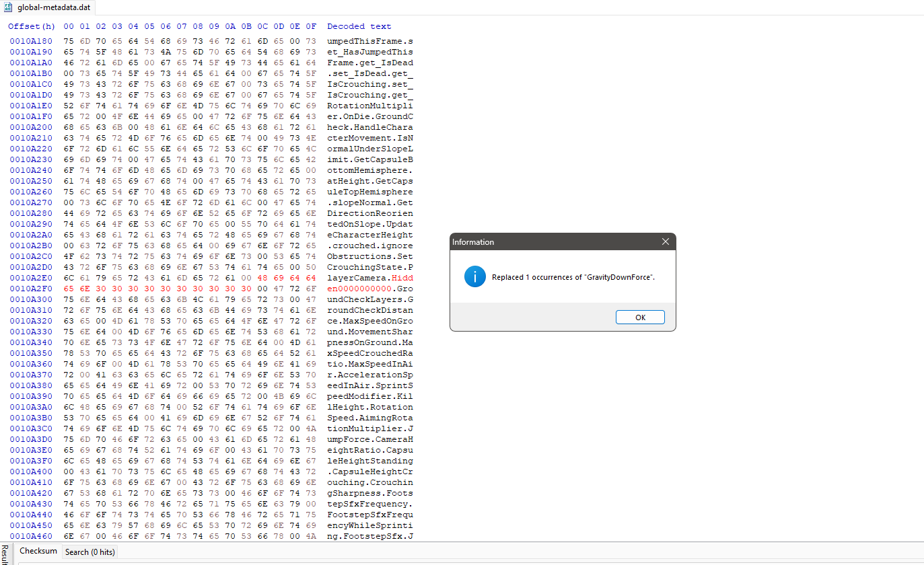Click the Decoded text column header

[359, 27]
